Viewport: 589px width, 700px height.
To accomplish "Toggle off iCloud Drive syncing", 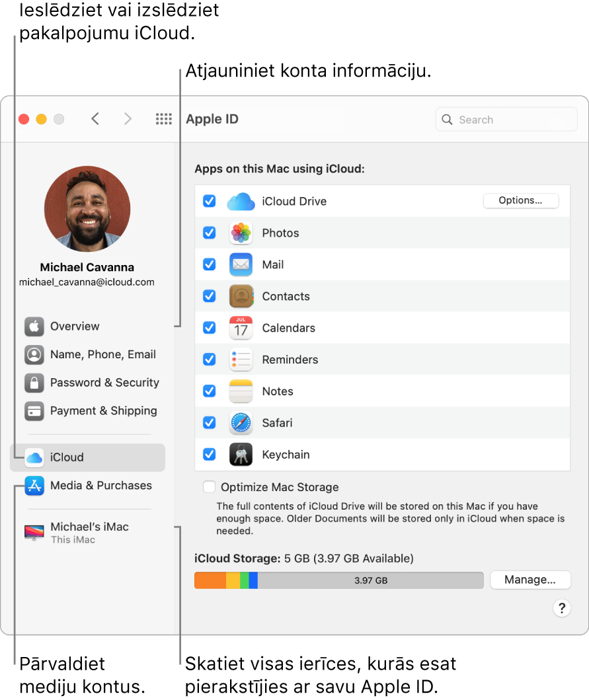I will click(209, 201).
